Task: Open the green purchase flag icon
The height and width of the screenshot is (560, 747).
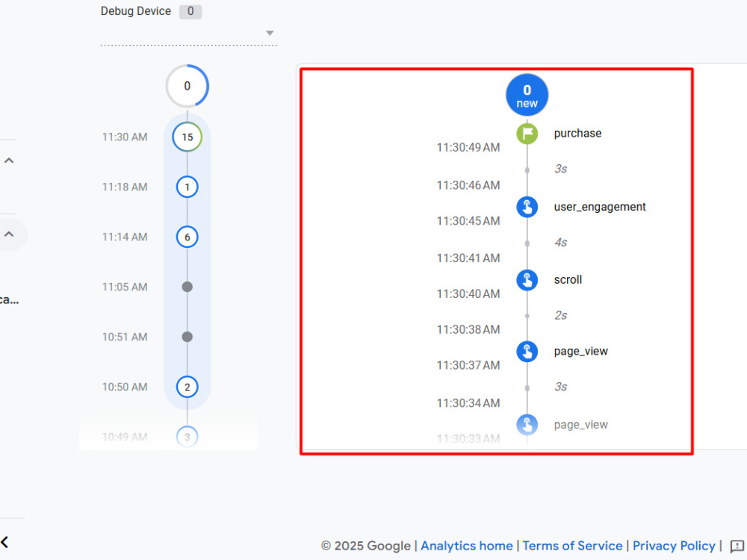Action: click(x=527, y=134)
